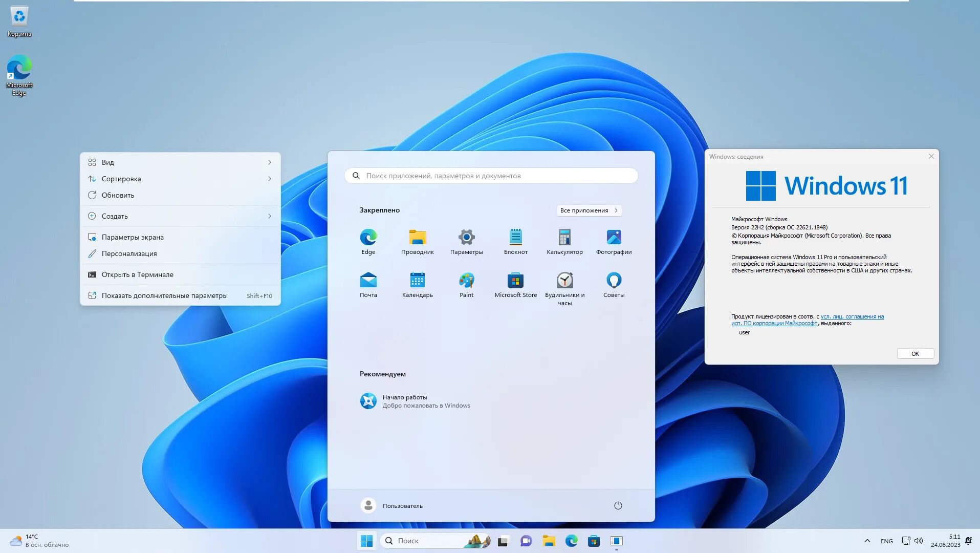Launch Будильники и часы app
The width and height of the screenshot is (980, 553).
tap(564, 289)
